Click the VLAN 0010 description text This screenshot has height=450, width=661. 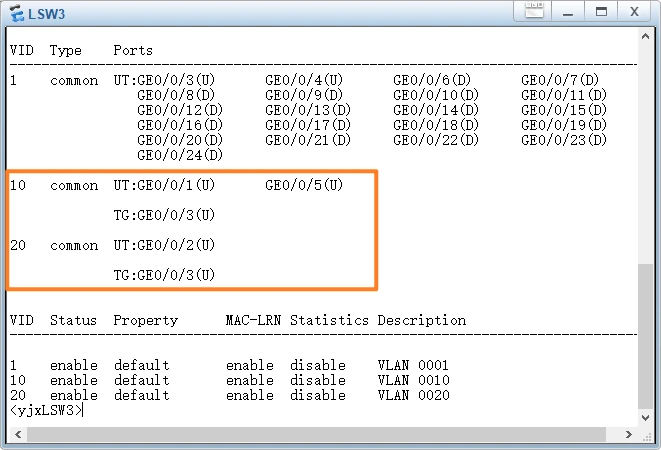click(x=413, y=380)
